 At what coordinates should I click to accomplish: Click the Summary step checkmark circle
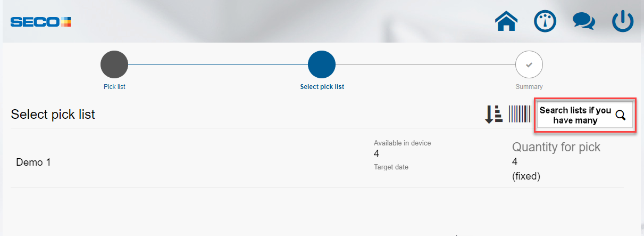pos(529,64)
